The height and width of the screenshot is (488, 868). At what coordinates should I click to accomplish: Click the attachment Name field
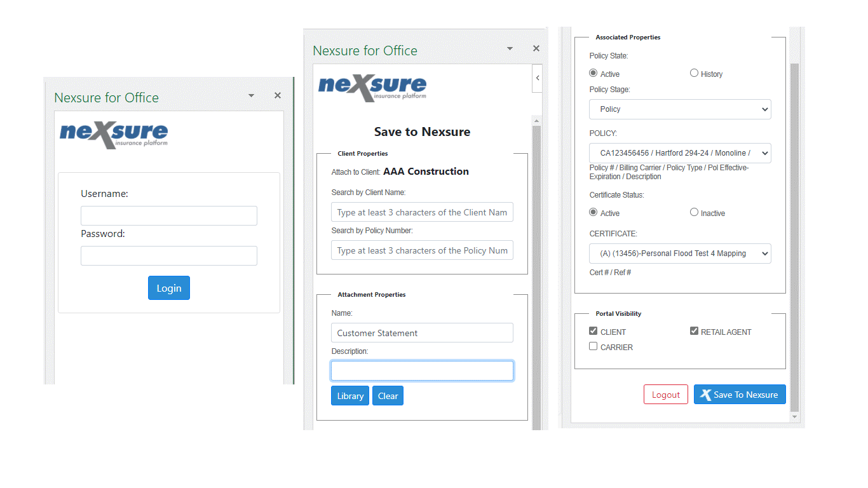tap(422, 333)
